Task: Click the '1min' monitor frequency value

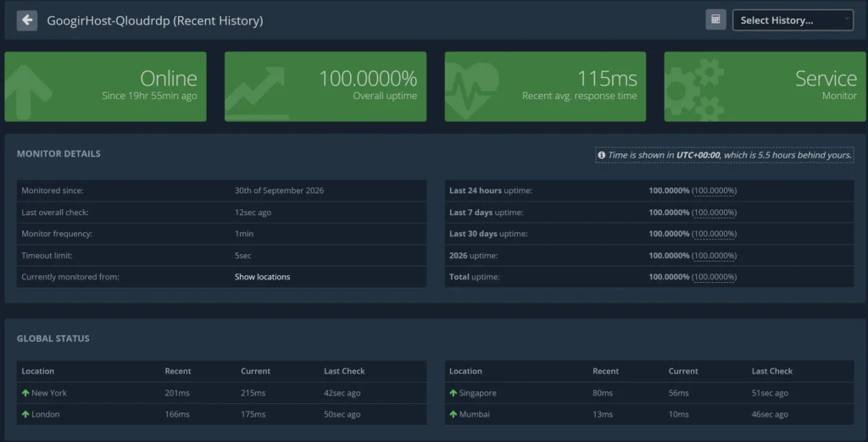Action: coord(244,234)
